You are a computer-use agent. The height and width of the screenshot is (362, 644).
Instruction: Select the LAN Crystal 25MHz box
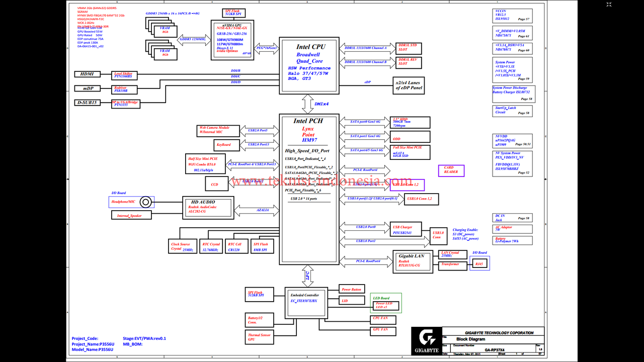tap(452, 254)
